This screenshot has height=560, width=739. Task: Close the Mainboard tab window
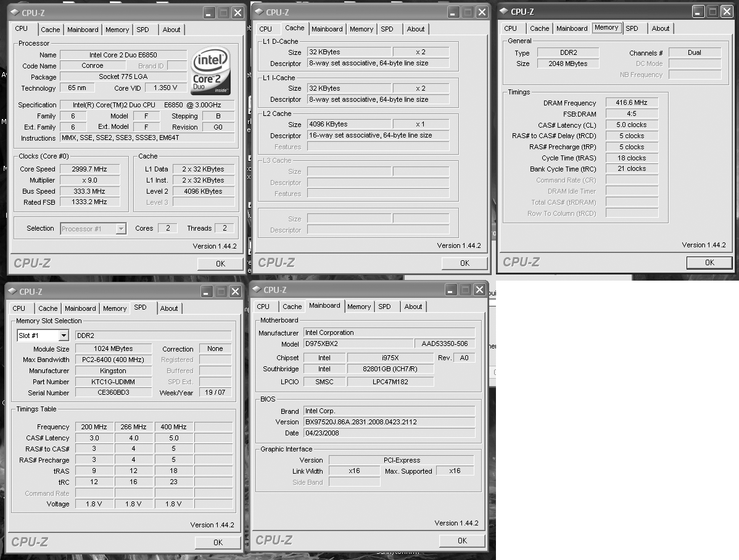click(x=480, y=289)
